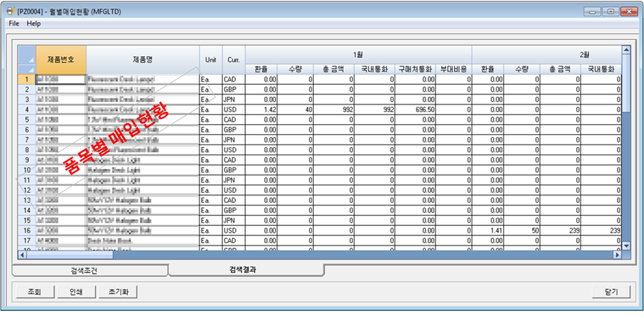Click the JPN currency cell in row 3
The width and height of the screenshot is (644, 317).
click(234, 100)
